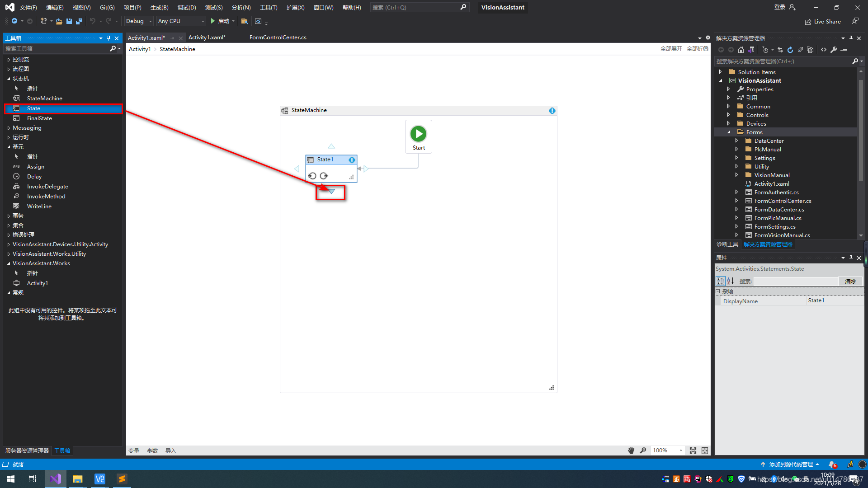Click the designer zoom magnifier icon
Viewport: 868px width, 488px height.
[x=643, y=450]
